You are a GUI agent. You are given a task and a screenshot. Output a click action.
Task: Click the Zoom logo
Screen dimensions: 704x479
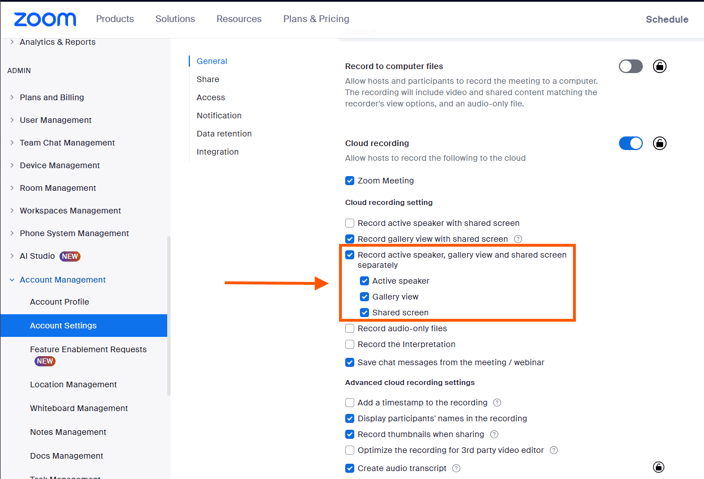tap(45, 19)
